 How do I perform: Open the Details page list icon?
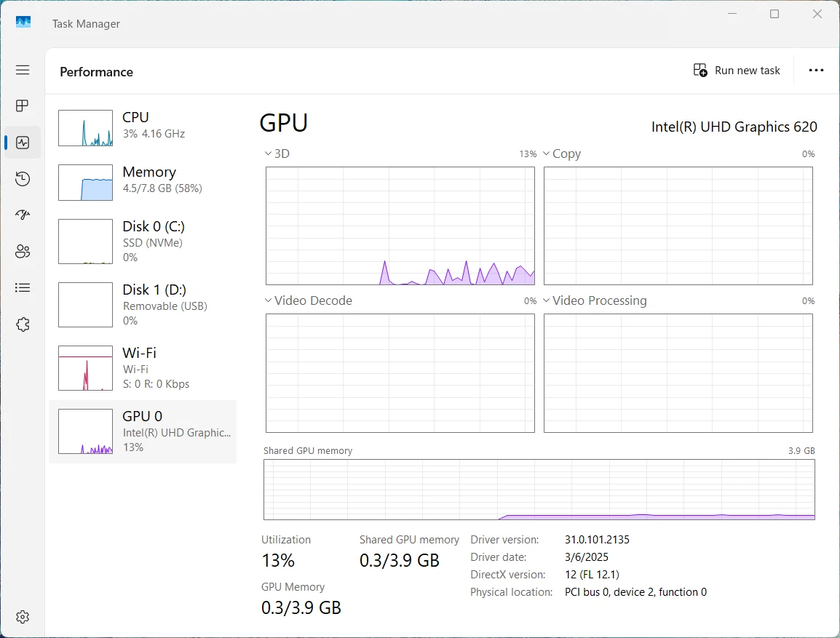point(23,288)
